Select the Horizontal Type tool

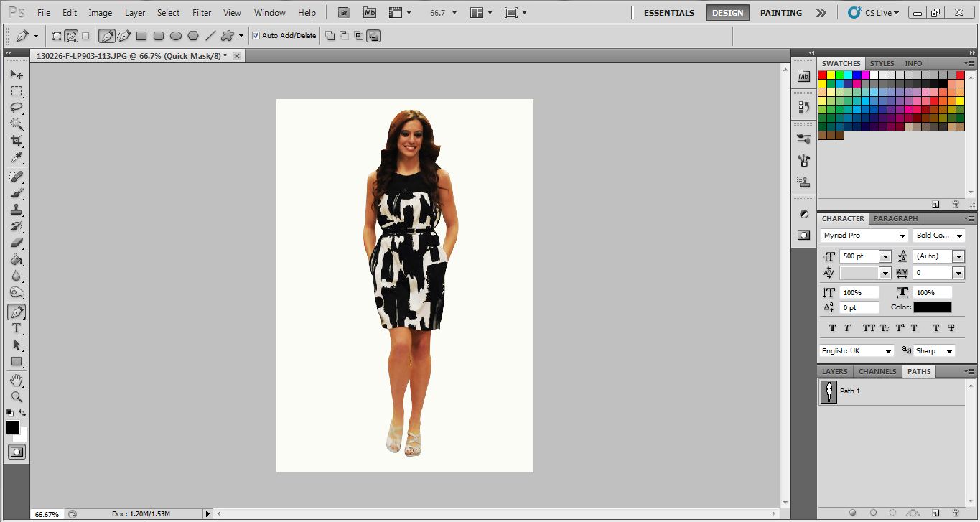tap(17, 328)
